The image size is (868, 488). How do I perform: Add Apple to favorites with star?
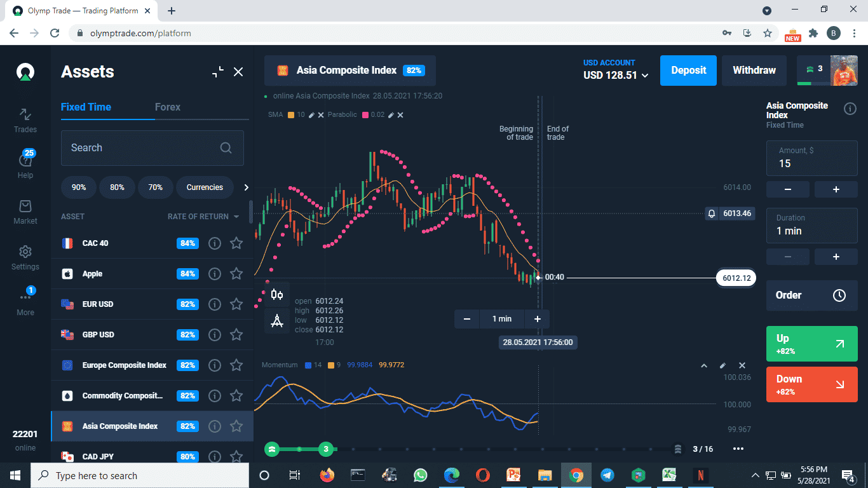236,274
